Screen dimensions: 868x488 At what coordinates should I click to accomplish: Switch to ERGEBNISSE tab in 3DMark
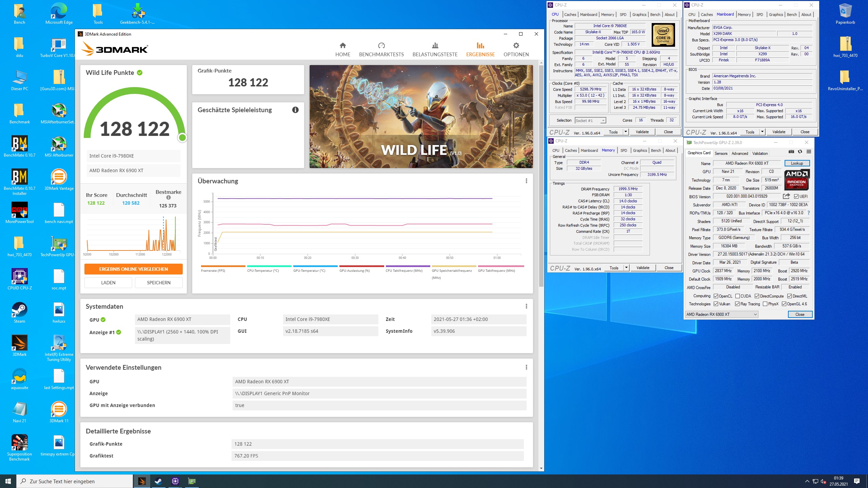pyautogui.click(x=480, y=49)
